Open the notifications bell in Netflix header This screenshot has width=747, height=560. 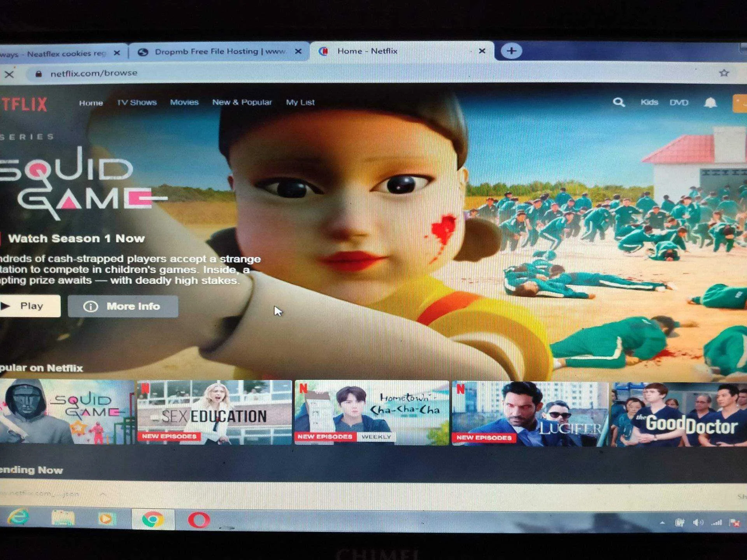coord(710,103)
